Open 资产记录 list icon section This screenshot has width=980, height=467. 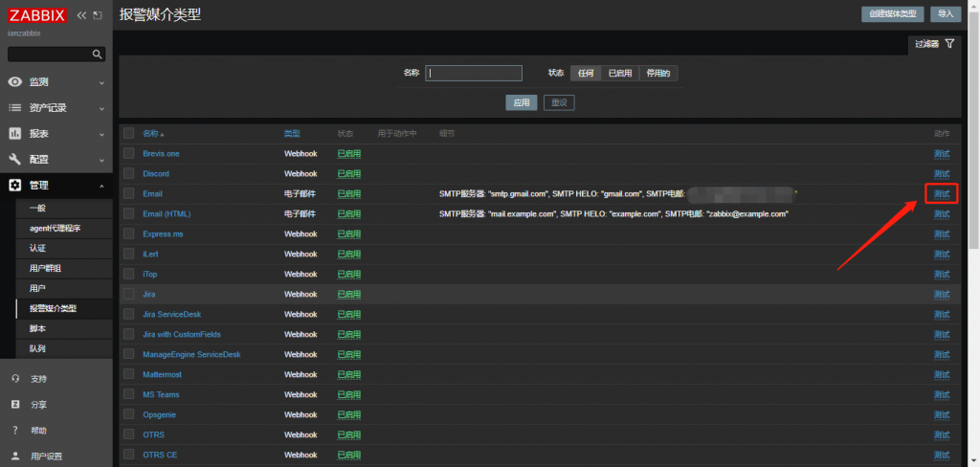click(x=15, y=107)
